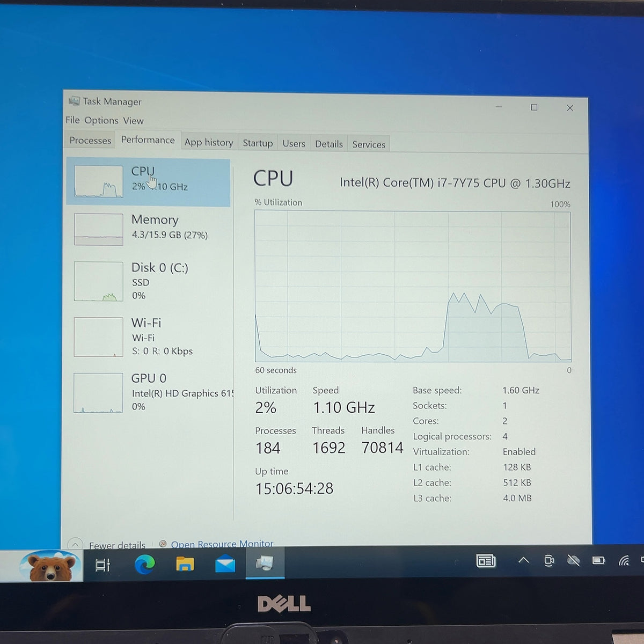
Task: Click the Processes count 184
Action: click(268, 448)
